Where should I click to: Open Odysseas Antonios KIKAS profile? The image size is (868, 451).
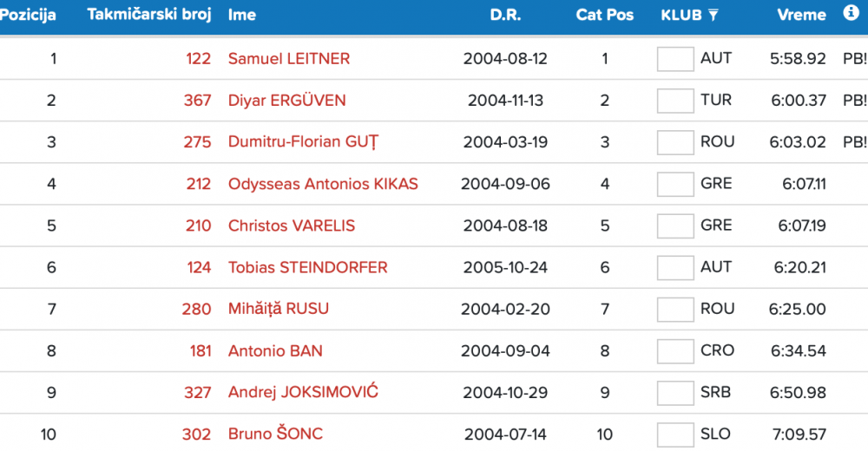pyautogui.click(x=323, y=184)
